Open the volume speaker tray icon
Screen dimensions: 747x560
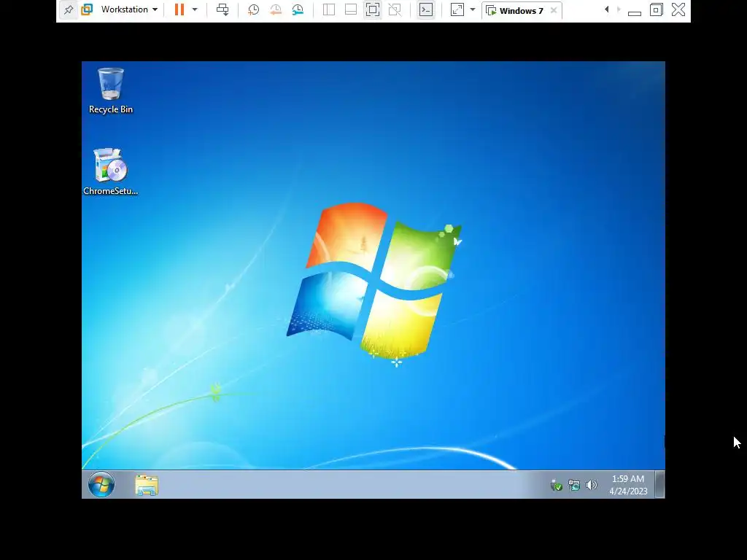591,485
